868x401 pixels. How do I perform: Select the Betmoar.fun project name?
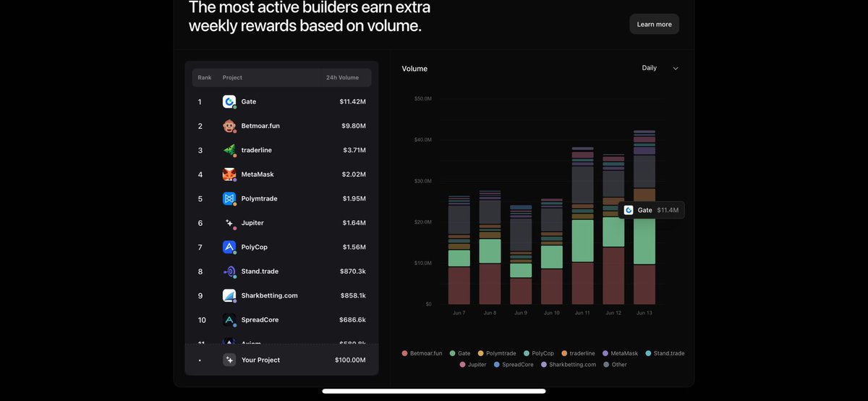(x=260, y=126)
